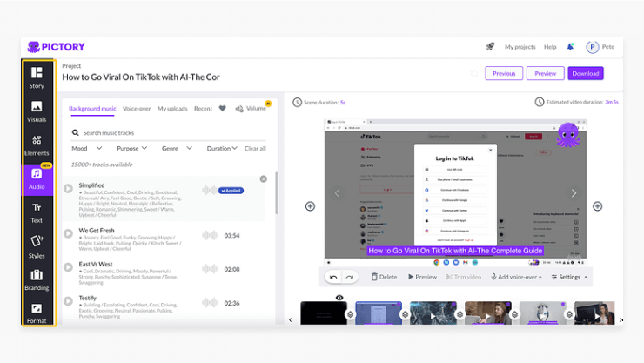
Task: Add scene before current scene
Action: (310, 206)
